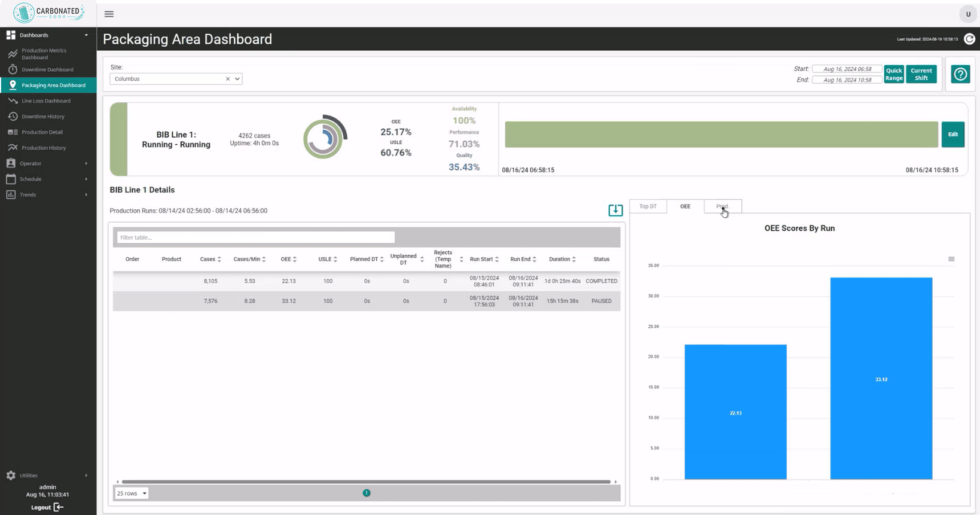Open the user avatar U menu
Viewport: 980px width, 515px height.
pos(968,14)
